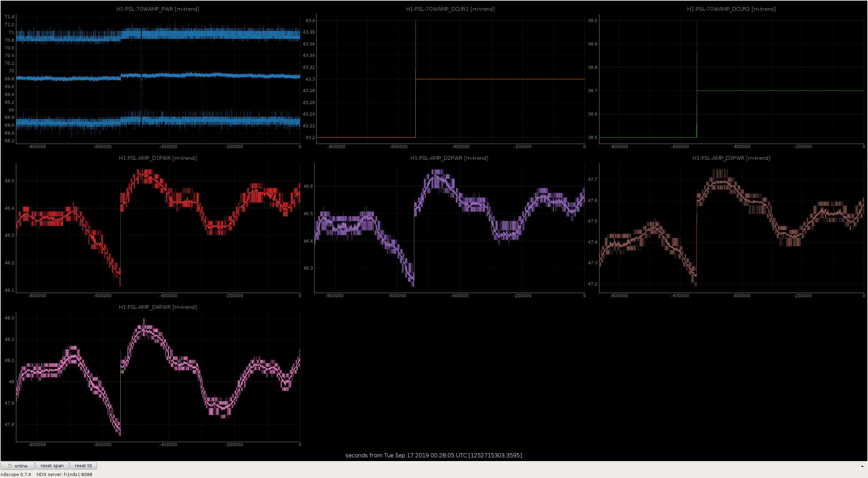Select the H1:PSL-AMP_D4PWR [m-trend] plot title
Viewport: 868px width, 478px height.
pos(158,307)
